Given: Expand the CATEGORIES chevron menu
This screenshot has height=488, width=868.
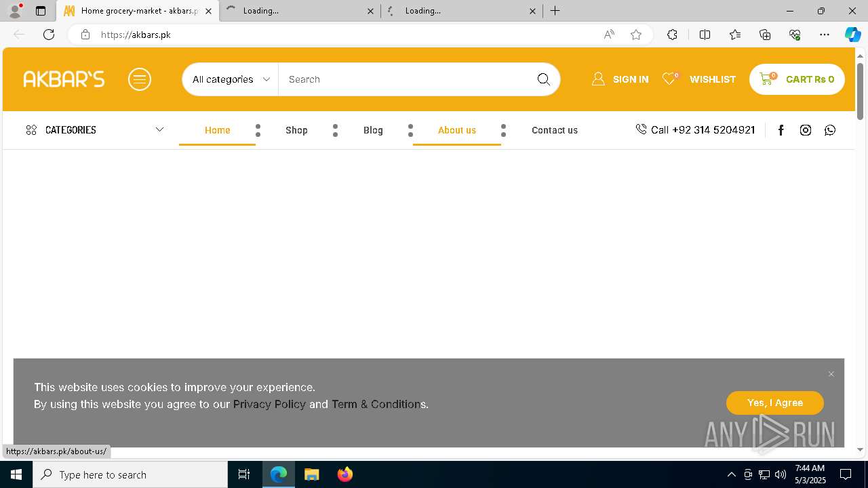Looking at the screenshot, I should click(159, 129).
